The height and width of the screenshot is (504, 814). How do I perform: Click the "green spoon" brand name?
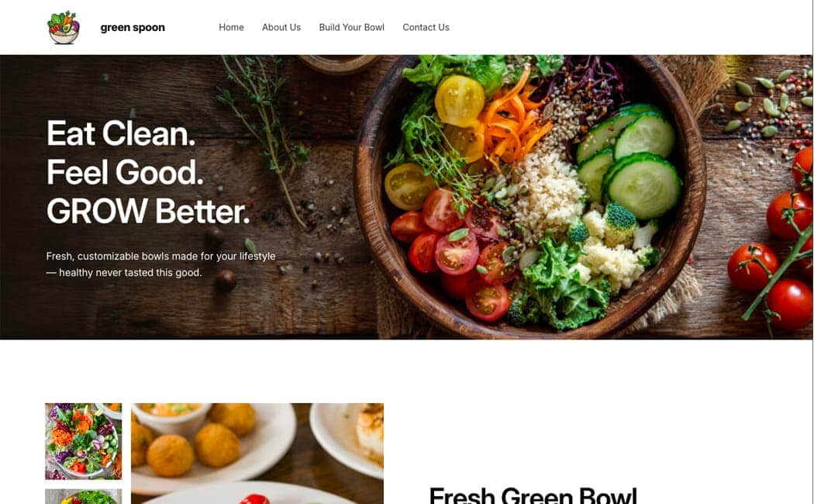133,27
